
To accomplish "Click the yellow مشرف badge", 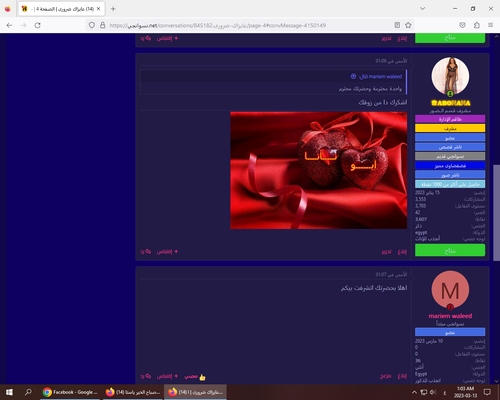I will pyautogui.click(x=450, y=128).
